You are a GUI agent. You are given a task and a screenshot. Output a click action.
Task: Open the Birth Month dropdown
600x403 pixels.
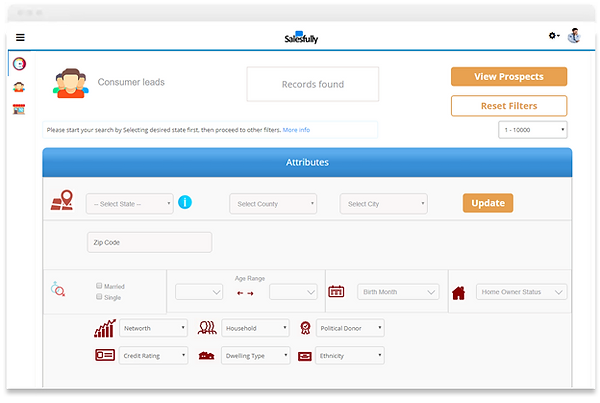click(x=398, y=292)
